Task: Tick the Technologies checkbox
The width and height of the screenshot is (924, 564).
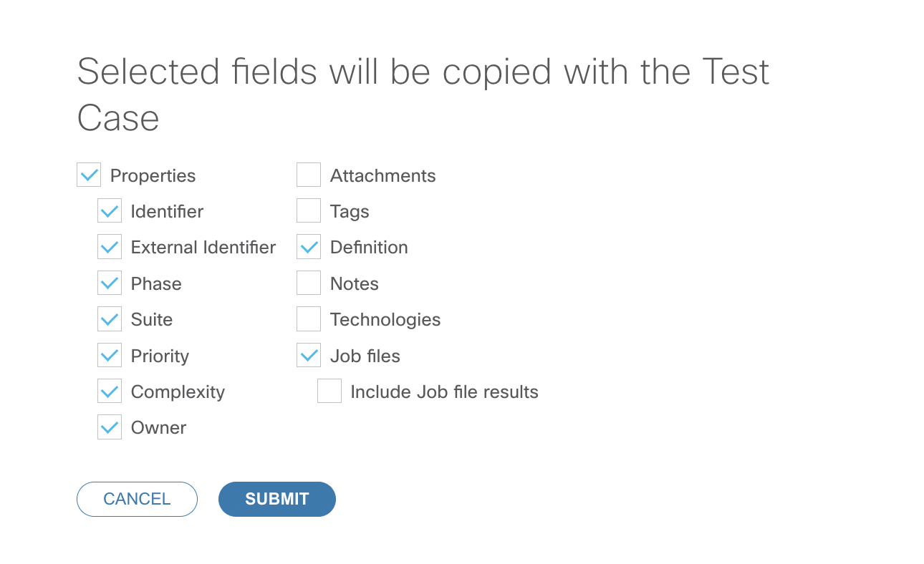Action: [309, 319]
